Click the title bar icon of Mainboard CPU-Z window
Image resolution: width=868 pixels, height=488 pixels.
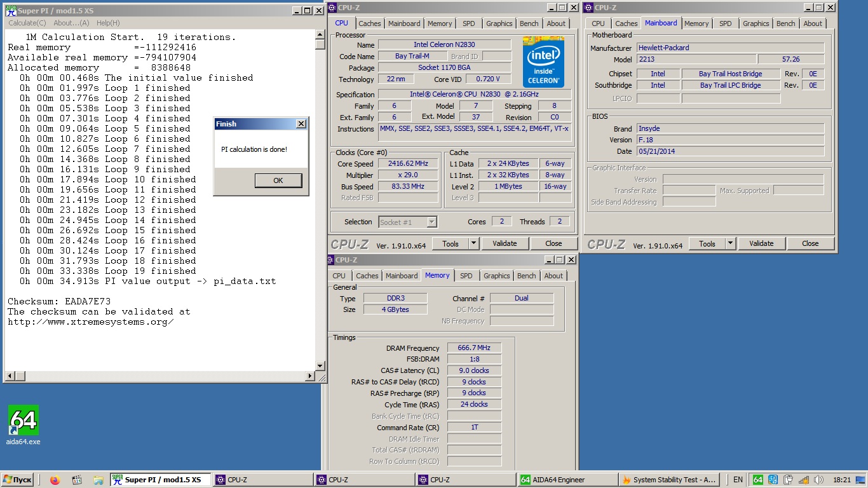pos(588,8)
